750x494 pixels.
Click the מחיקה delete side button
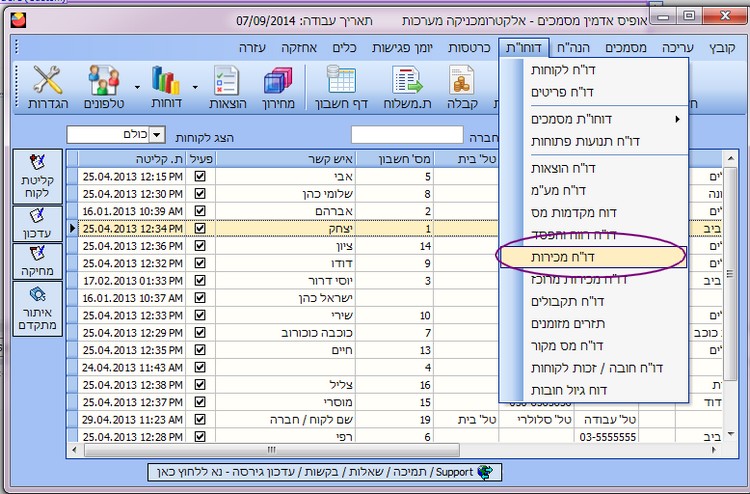pos(37,261)
